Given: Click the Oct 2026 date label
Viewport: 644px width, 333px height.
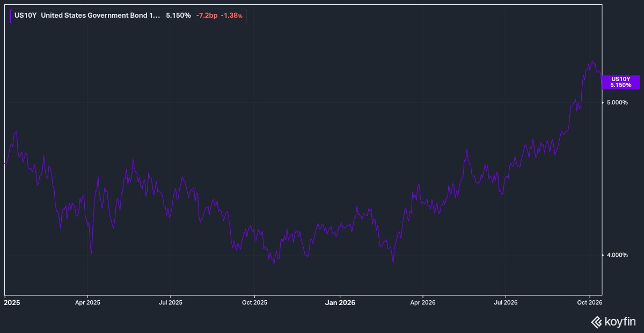Looking at the screenshot, I should pos(590,302).
